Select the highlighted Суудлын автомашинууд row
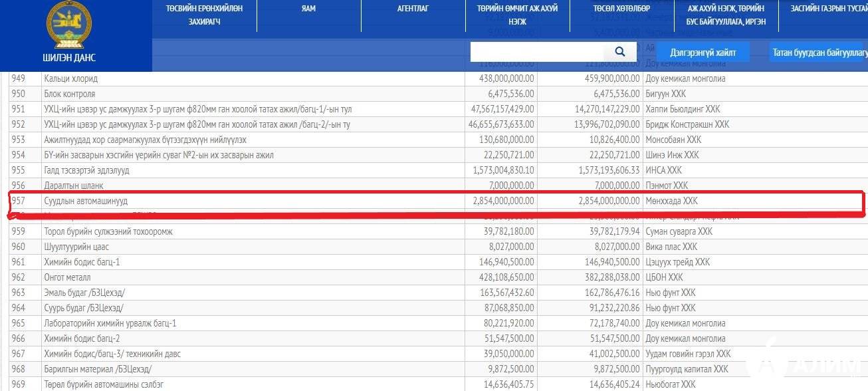The image size is (868, 391). (86, 201)
